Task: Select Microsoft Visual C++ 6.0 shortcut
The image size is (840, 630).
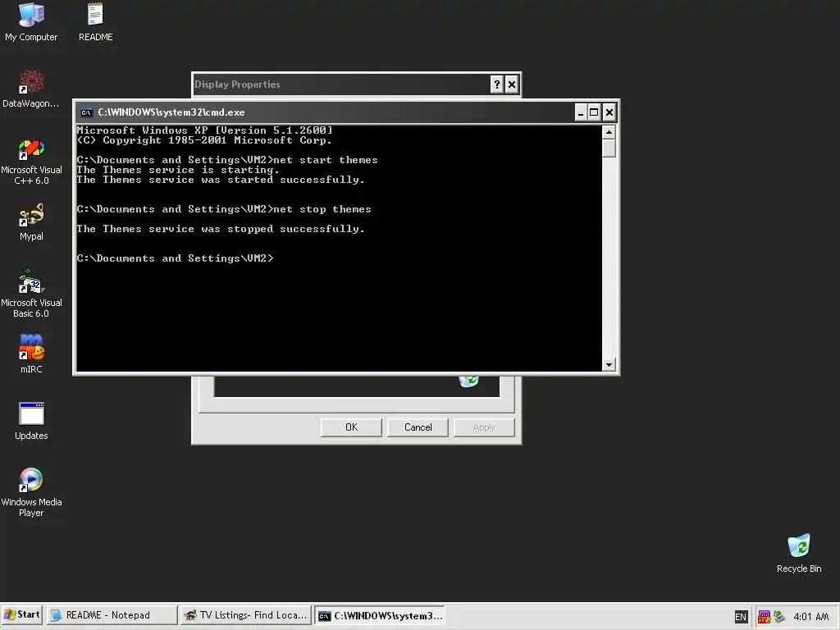Action: [31, 162]
